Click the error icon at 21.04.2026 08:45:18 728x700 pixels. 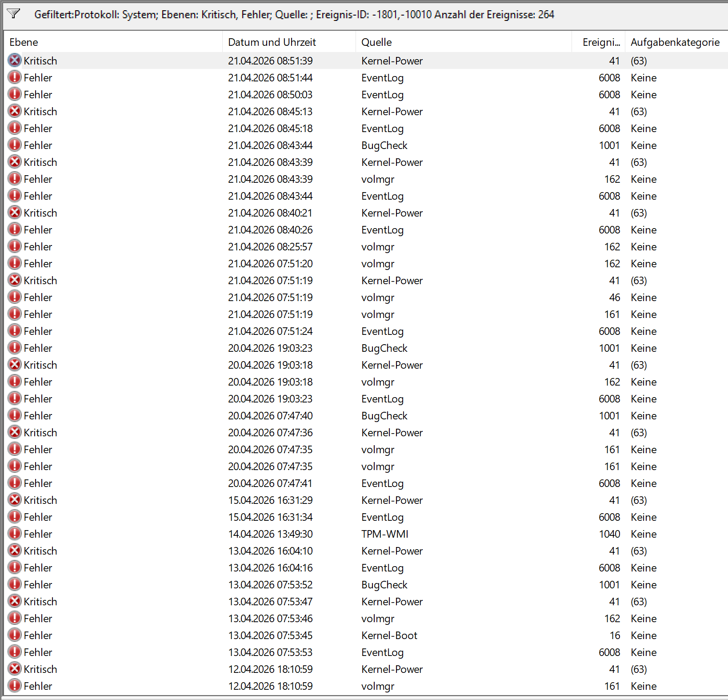click(x=15, y=128)
